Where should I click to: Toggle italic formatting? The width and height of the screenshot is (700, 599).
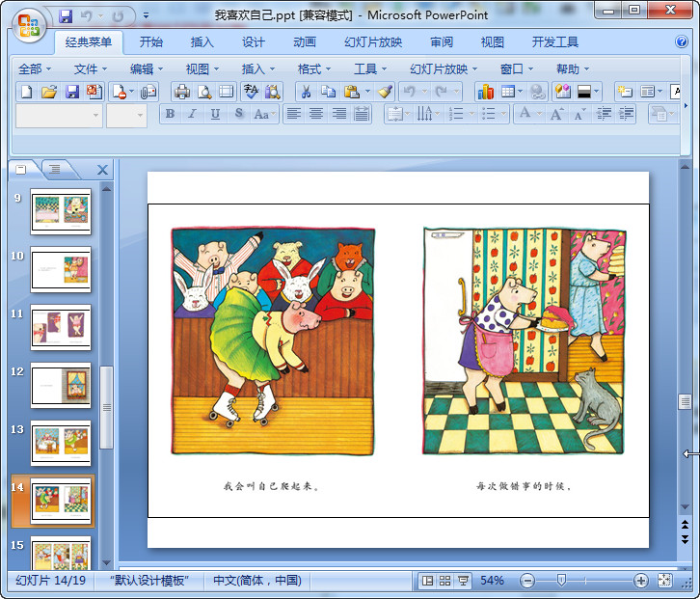[193, 114]
